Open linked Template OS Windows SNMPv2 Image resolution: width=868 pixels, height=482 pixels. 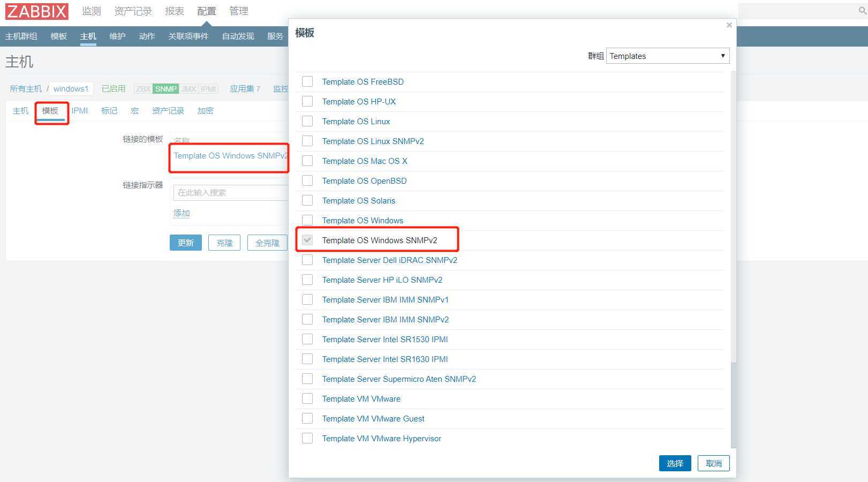(x=230, y=155)
